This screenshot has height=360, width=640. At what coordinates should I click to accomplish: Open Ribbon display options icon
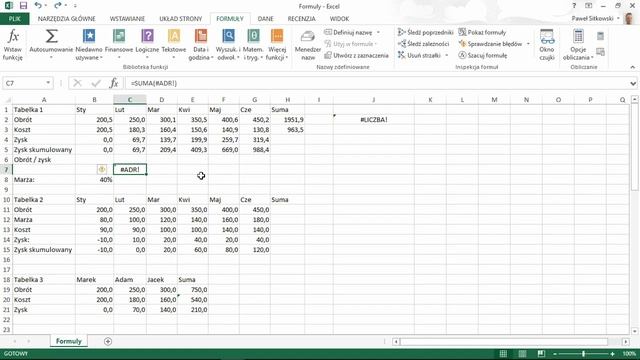[589, 6]
